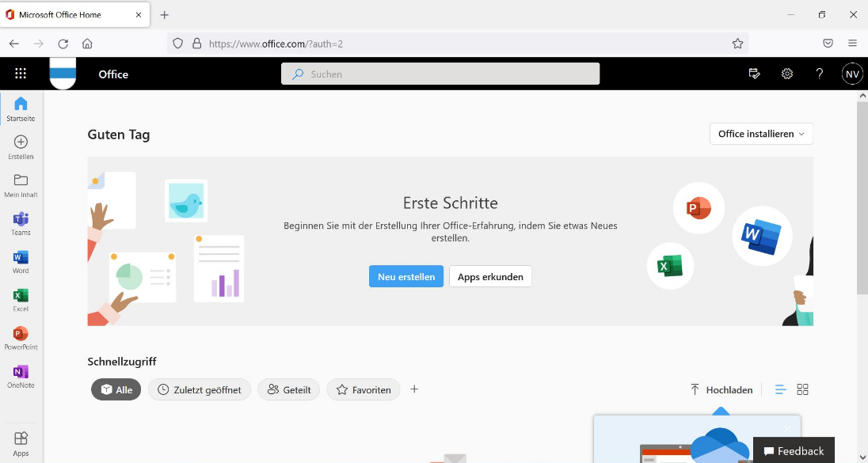Viewport: 868px width, 463px height.
Task: Open the help question mark icon
Action: pyautogui.click(x=820, y=74)
